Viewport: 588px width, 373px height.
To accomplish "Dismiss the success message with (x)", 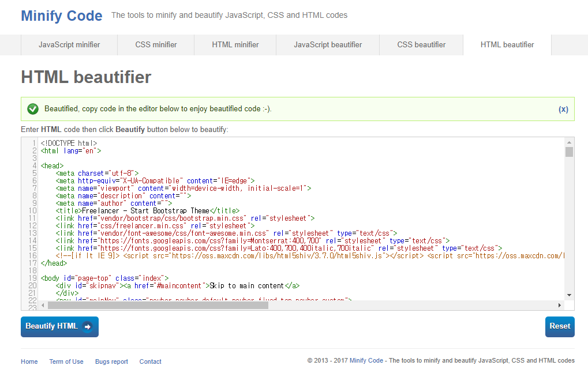I will [x=563, y=110].
